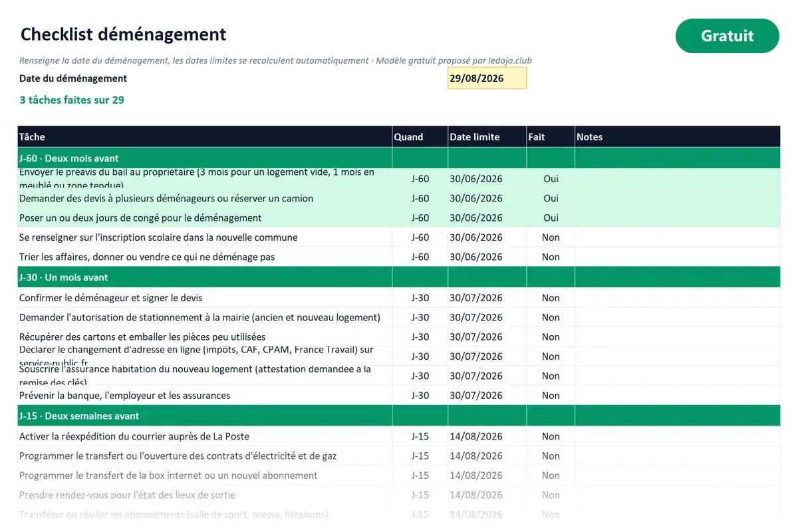
Task: Click the italic instructions line mentioning ledojo.club
Action: tap(275, 61)
